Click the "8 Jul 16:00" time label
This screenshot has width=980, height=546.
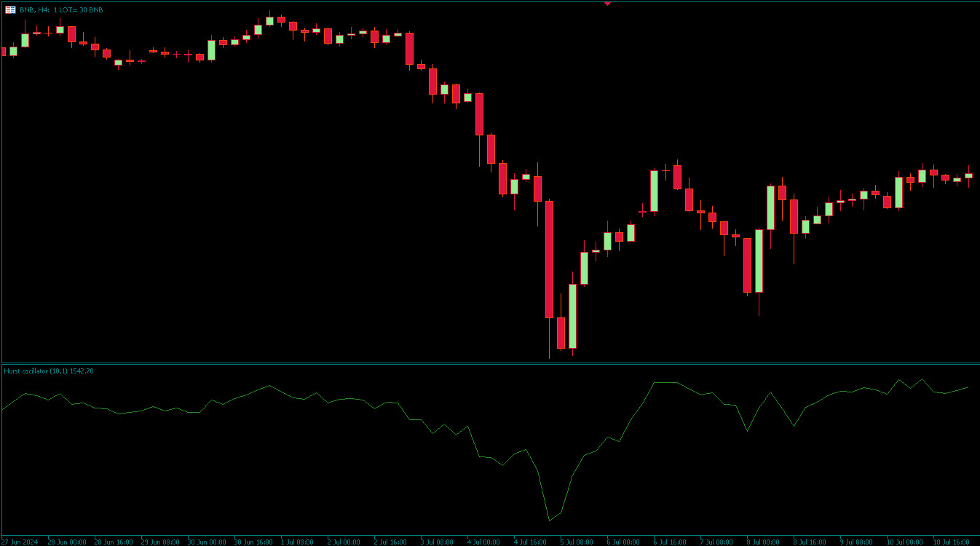[x=810, y=542]
